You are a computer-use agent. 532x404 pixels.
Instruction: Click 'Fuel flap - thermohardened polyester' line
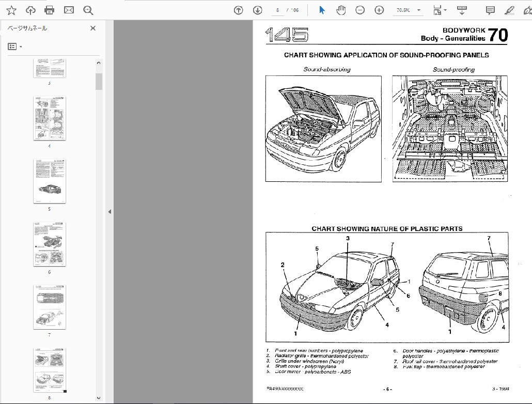[444, 367]
